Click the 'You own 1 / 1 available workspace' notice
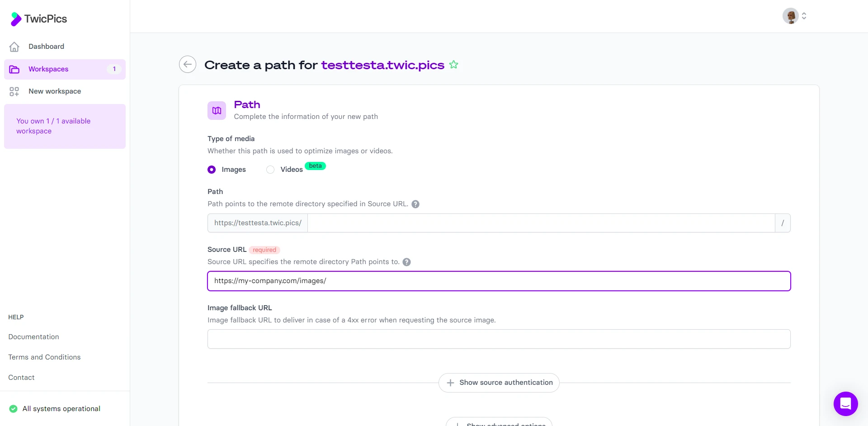868x426 pixels. click(65, 126)
